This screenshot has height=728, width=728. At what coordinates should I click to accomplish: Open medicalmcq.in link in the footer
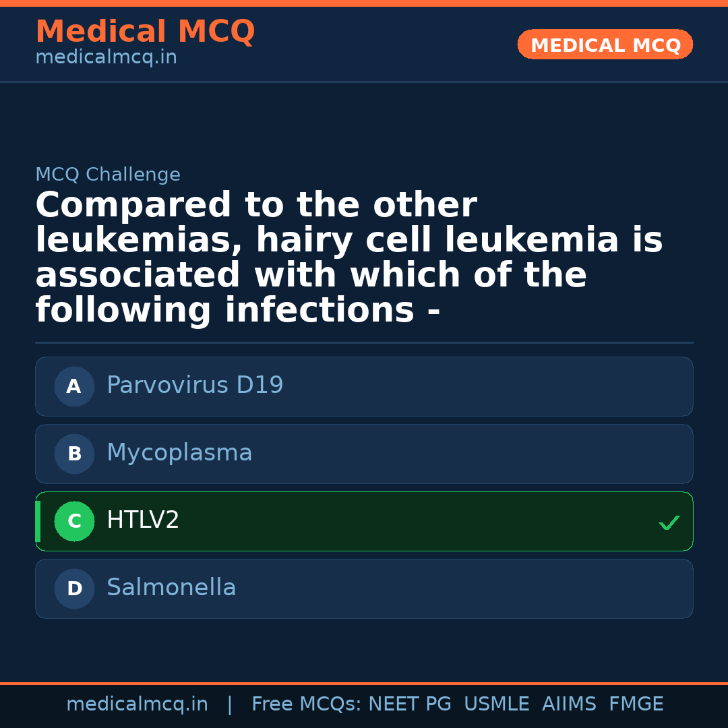137,704
